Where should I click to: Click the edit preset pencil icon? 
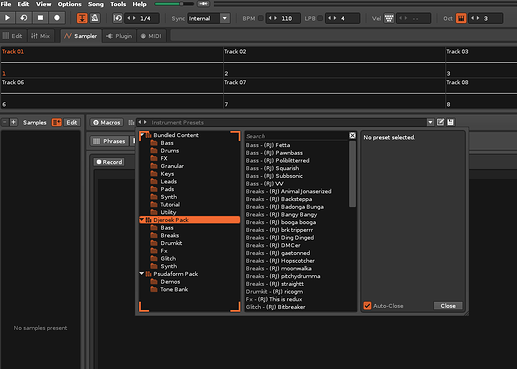tap(440, 122)
